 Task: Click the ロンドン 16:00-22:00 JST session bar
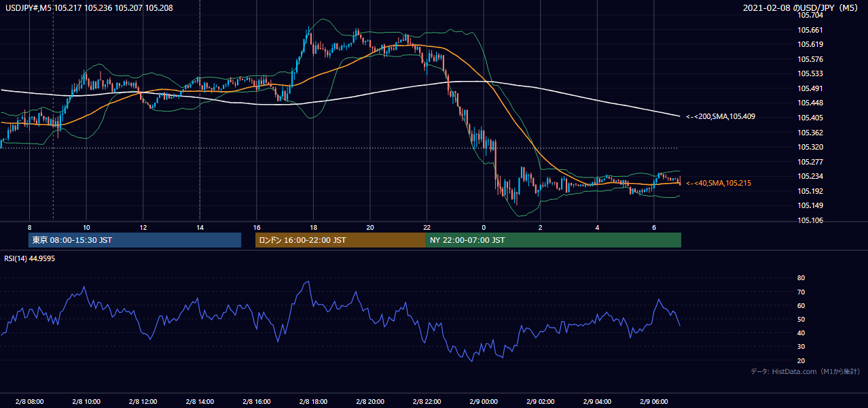click(x=340, y=240)
